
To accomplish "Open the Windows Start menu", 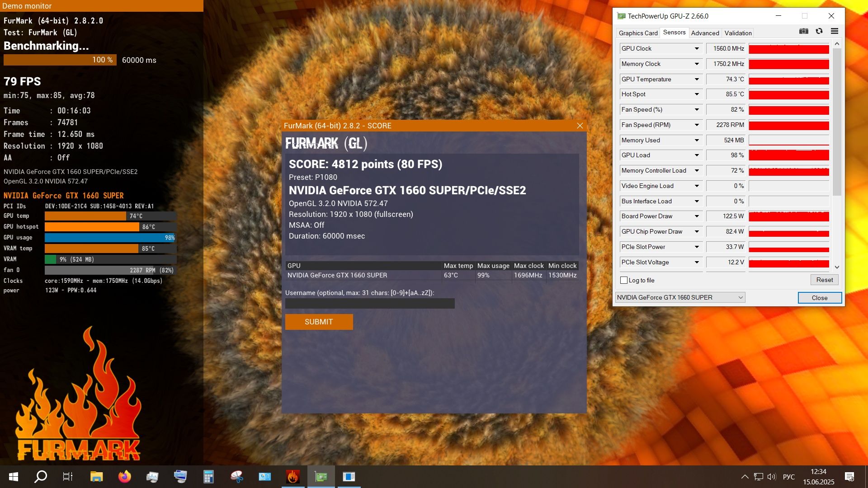I will click(x=14, y=477).
